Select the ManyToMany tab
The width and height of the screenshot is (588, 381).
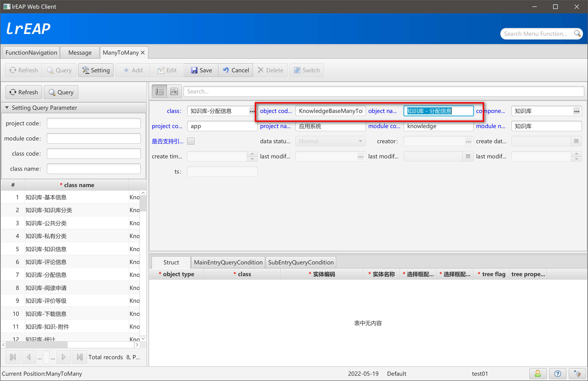[x=121, y=53]
